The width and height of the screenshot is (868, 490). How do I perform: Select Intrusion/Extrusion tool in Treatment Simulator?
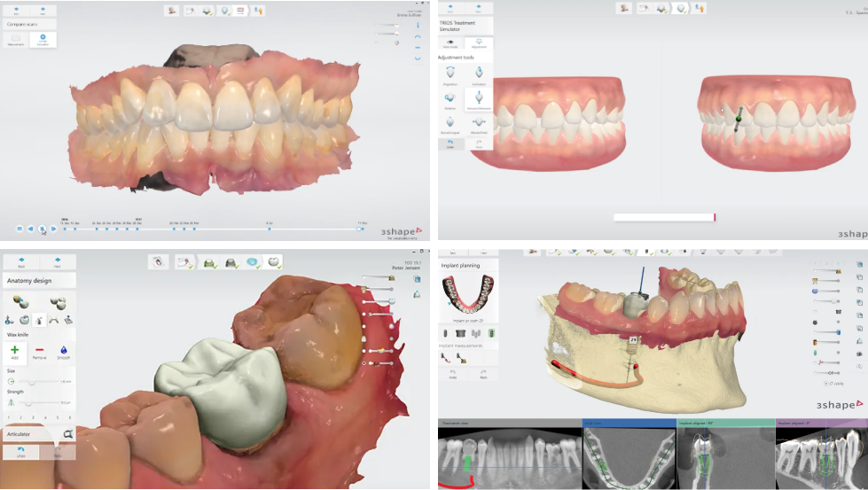point(479,99)
